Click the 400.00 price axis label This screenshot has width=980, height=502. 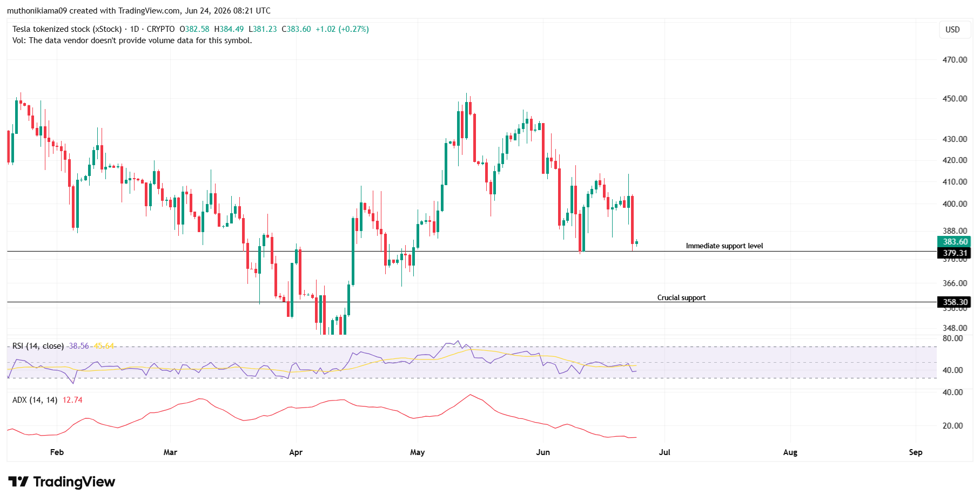955,204
